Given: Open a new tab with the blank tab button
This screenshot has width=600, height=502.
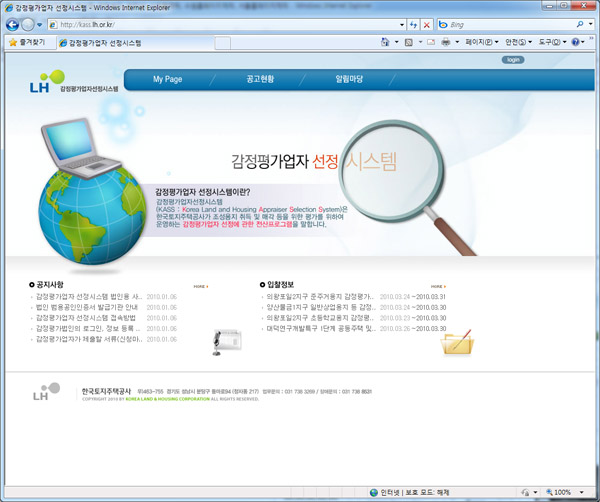Looking at the screenshot, I should click(223, 43).
